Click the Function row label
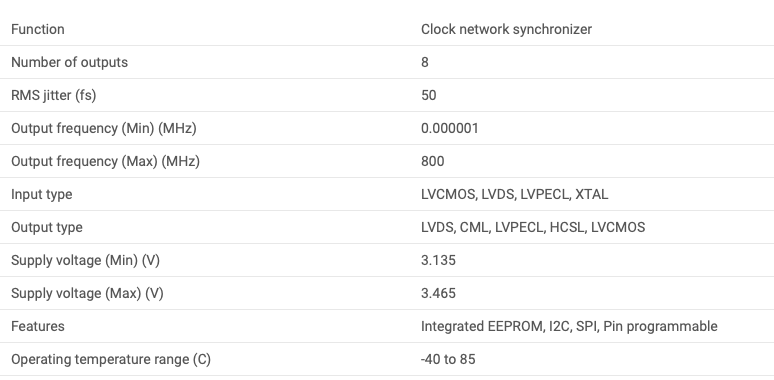The height and width of the screenshot is (380, 774). 38,29
